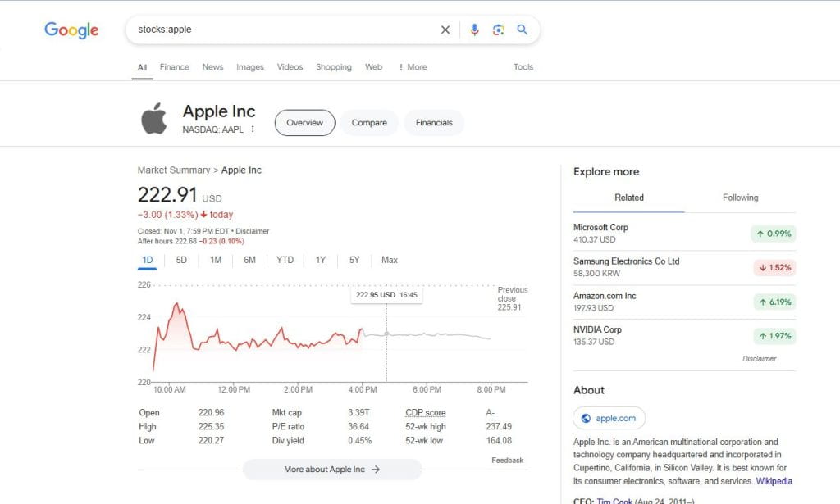Open the Disclaimer under related stocks
840x504 pixels.
click(x=759, y=358)
